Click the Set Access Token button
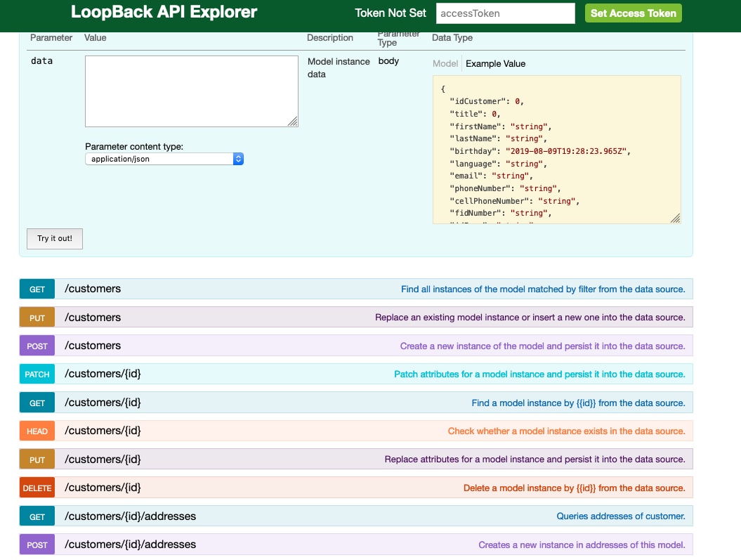The image size is (741, 560). click(x=634, y=13)
